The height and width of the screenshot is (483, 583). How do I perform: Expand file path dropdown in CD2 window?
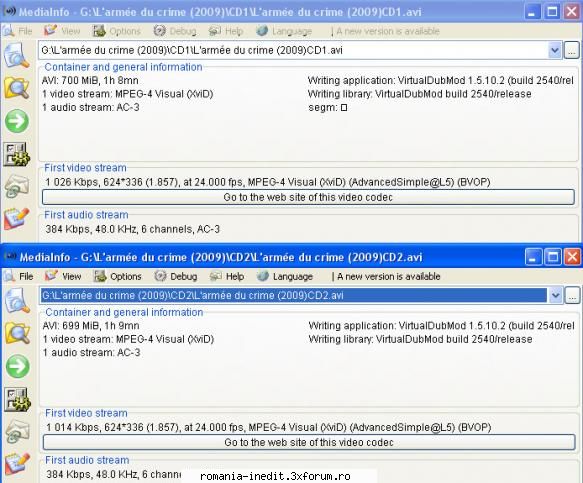(555, 296)
